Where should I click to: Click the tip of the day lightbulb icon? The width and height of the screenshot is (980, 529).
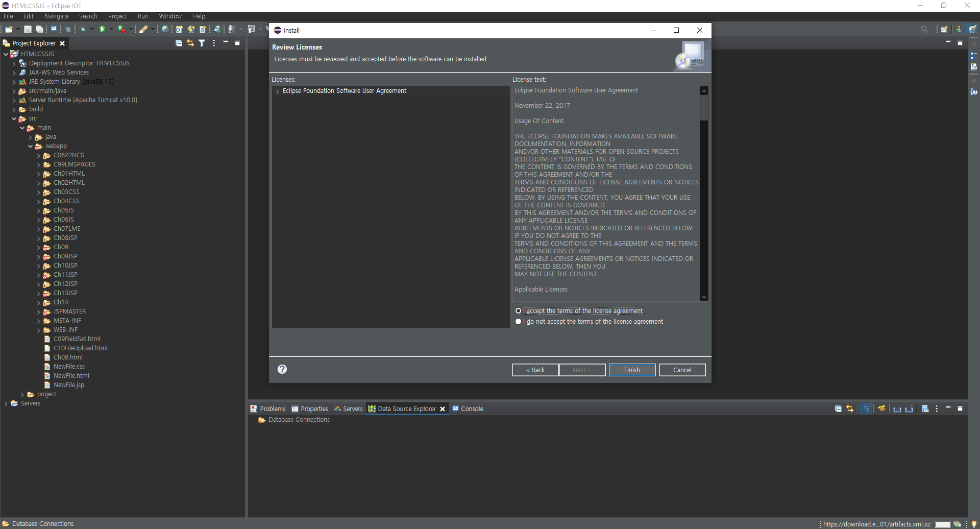(x=974, y=524)
